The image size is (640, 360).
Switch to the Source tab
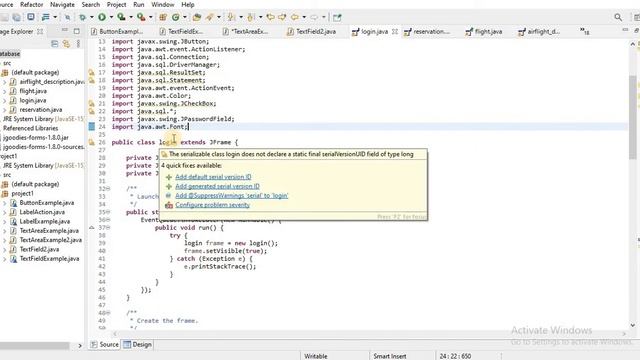click(104, 344)
